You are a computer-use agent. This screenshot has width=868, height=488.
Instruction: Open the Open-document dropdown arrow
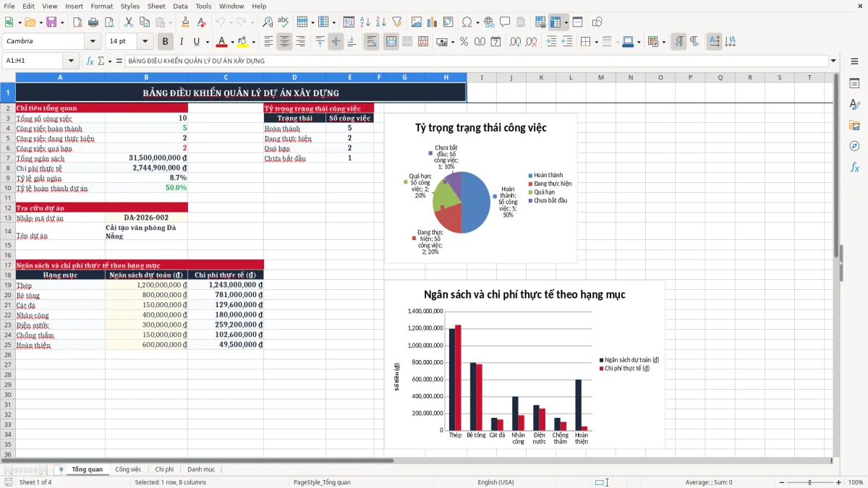[x=41, y=22]
